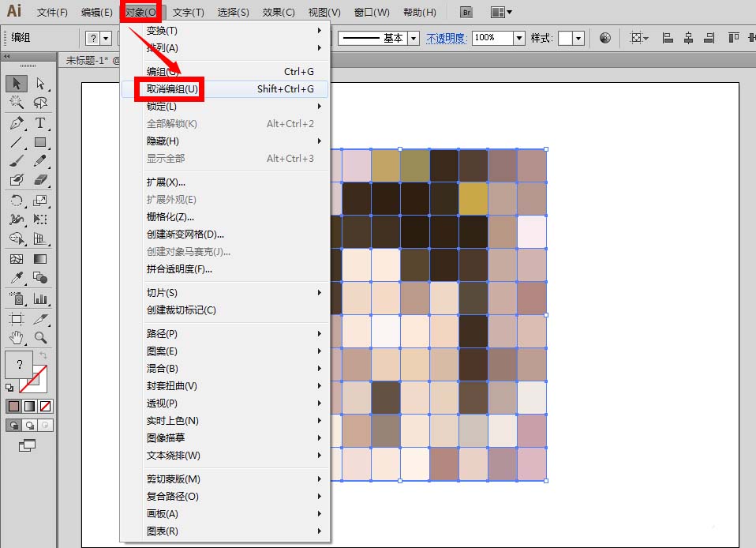Select the Free Transform tool
The height and width of the screenshot is (548, 756).
(40, 220)
